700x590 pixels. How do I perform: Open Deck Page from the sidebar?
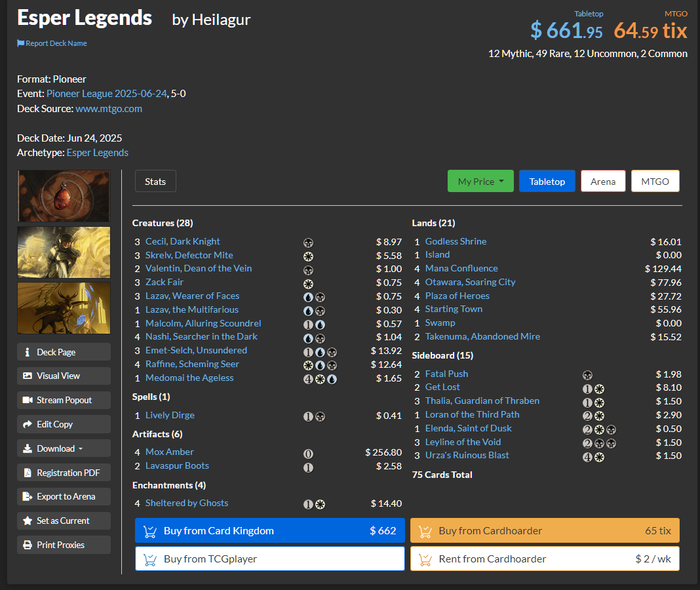64,352
